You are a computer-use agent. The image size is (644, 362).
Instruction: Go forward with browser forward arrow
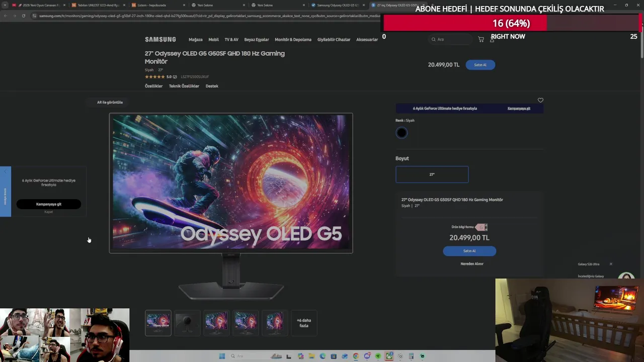(x=14, y=16)
